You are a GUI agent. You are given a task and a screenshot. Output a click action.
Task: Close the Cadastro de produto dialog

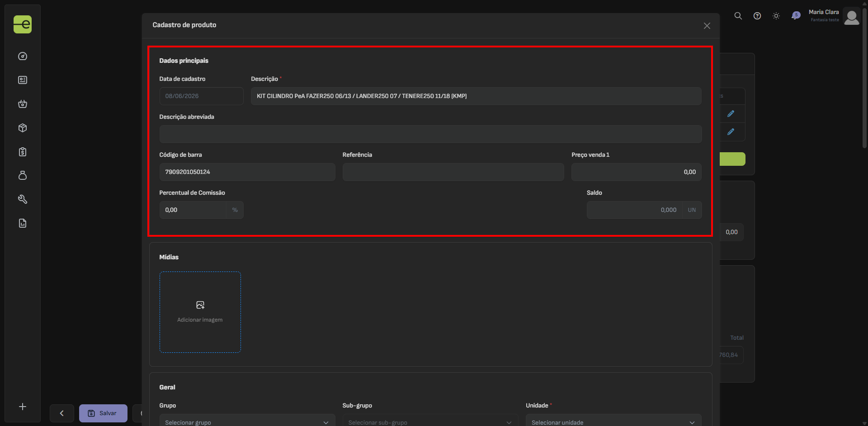(x=707, y=26)
